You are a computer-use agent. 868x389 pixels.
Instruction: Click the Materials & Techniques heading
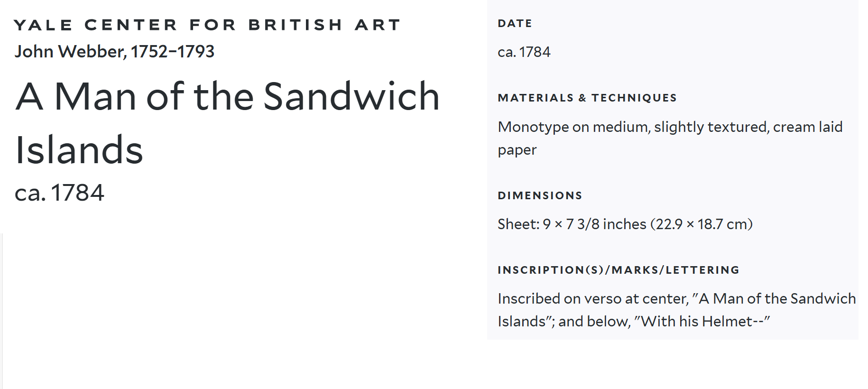[587, 98]
